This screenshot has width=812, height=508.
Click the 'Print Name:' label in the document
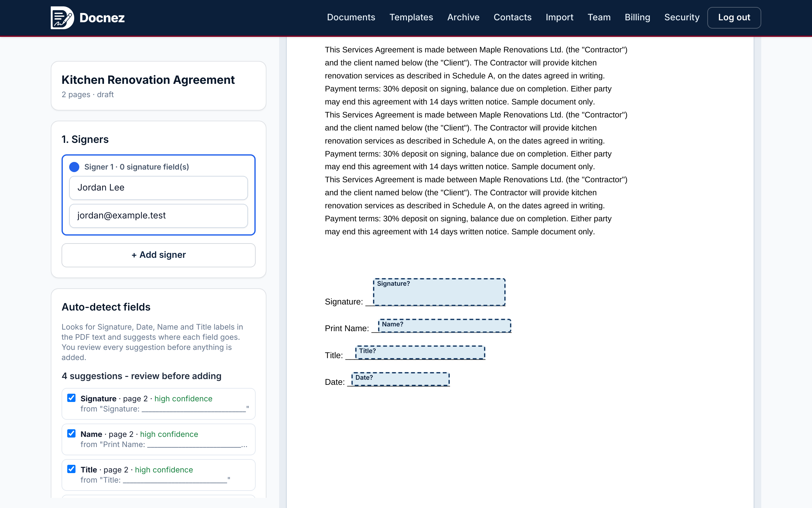[x=347, y=329]
